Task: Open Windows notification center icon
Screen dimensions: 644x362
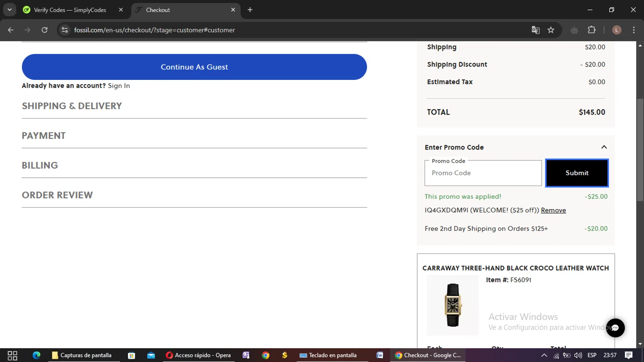Action: [629, 356]
